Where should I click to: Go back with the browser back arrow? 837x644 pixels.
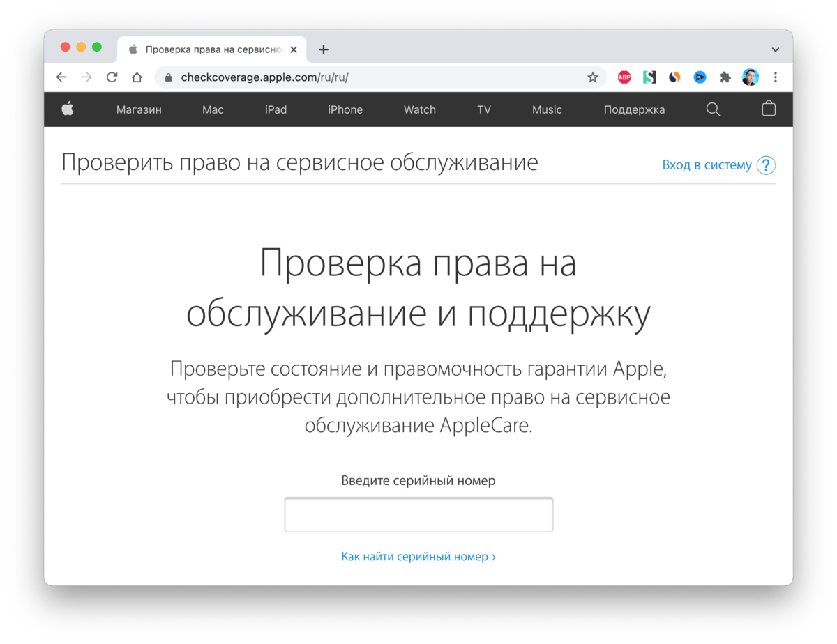click(61, 77)
